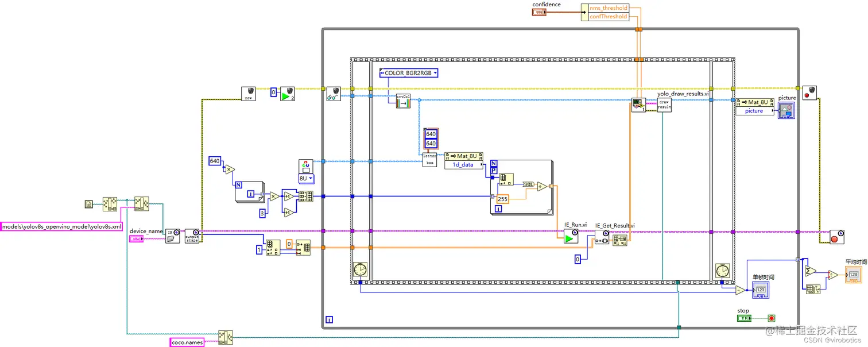Click the confidence label text
Image resolution: width=868 pixels, height=347 pixels.
[547, 5]
